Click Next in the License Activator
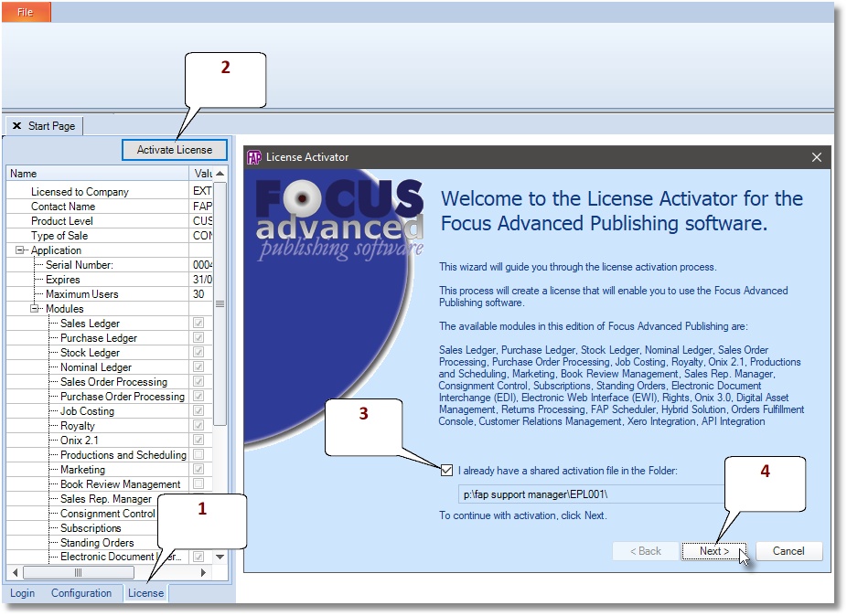The width and height of the screenshot is (847, 616). [713, 551]
